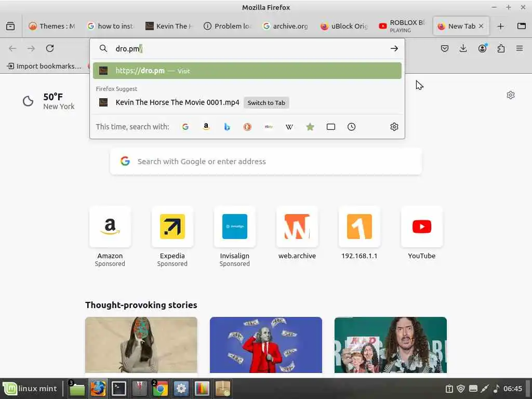
Task: Open the sound volume tray icon
Action: [496, 389]
